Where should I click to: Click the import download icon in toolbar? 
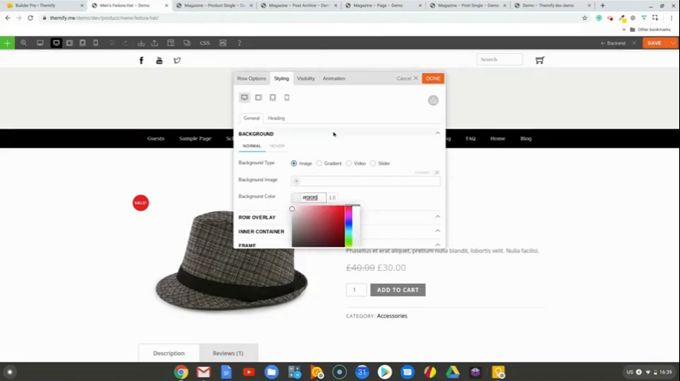pyautogui.click(x=141, y=43)
